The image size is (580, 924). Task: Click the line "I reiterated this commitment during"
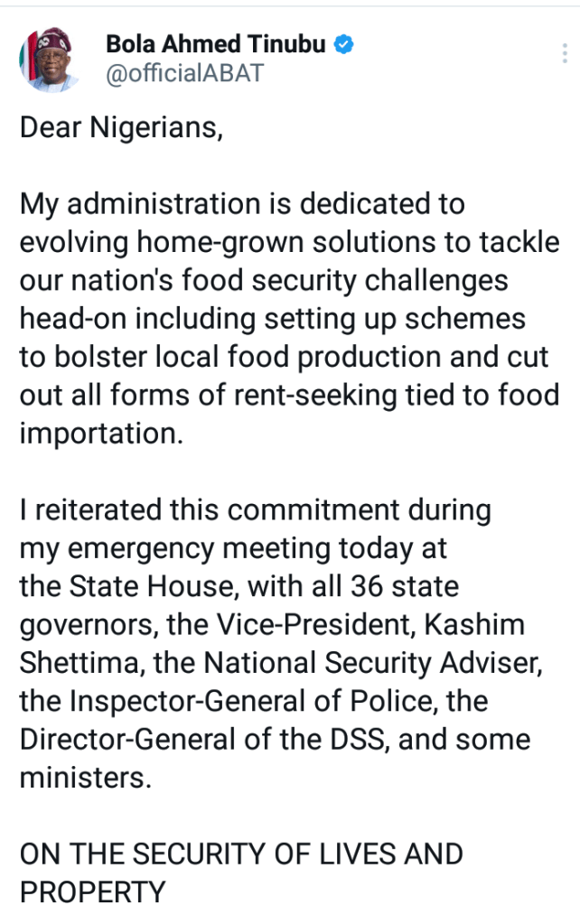(x=256, y=510)
